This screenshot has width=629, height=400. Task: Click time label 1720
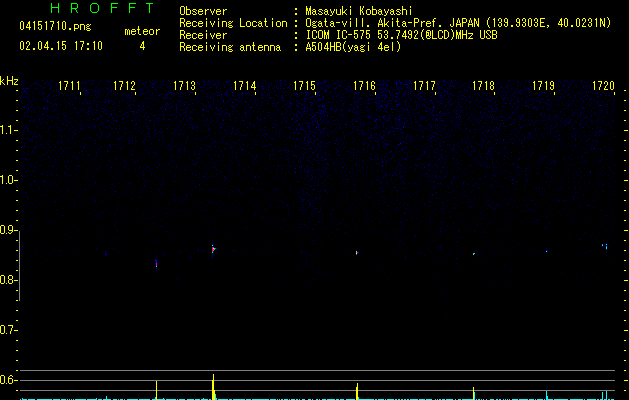pyautogui.click(x=603, y=86)
